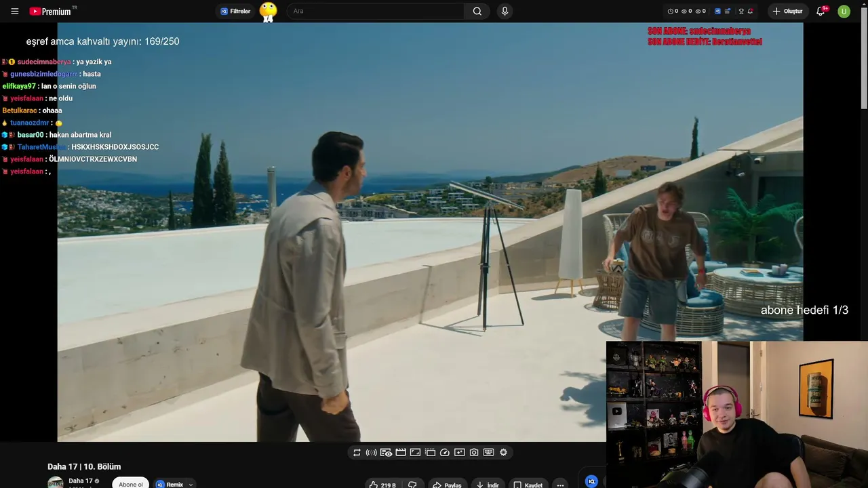Click the trophy icon in extension bar

coord(741,12)
